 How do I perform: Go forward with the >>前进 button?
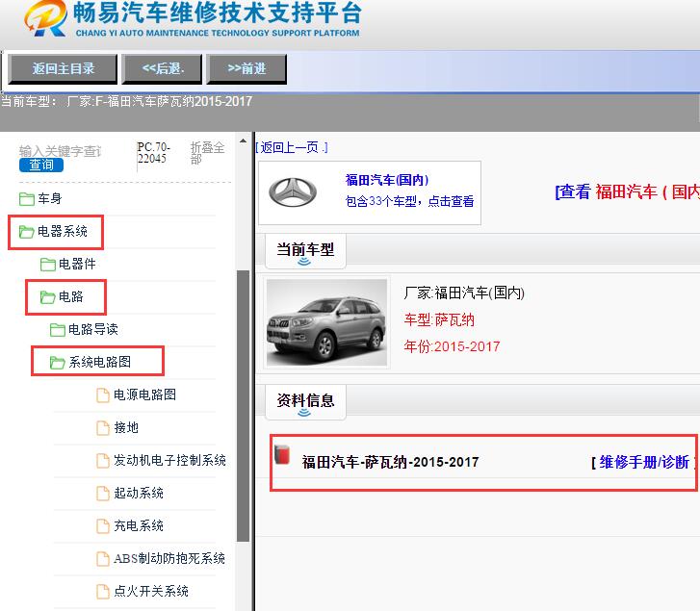coord(246,69)
